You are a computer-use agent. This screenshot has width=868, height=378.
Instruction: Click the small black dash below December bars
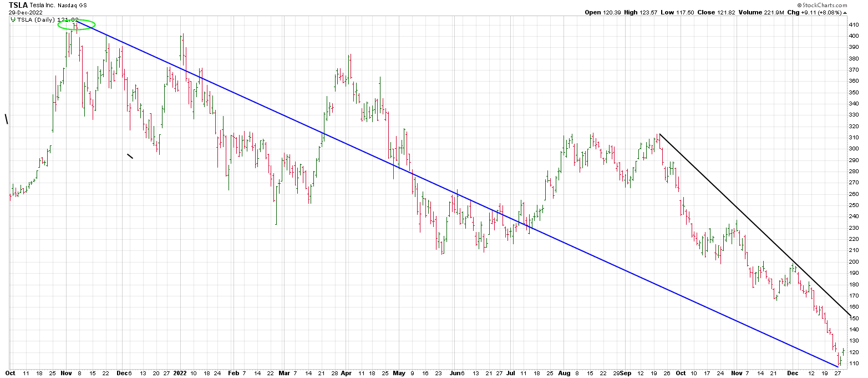[130, 156]
